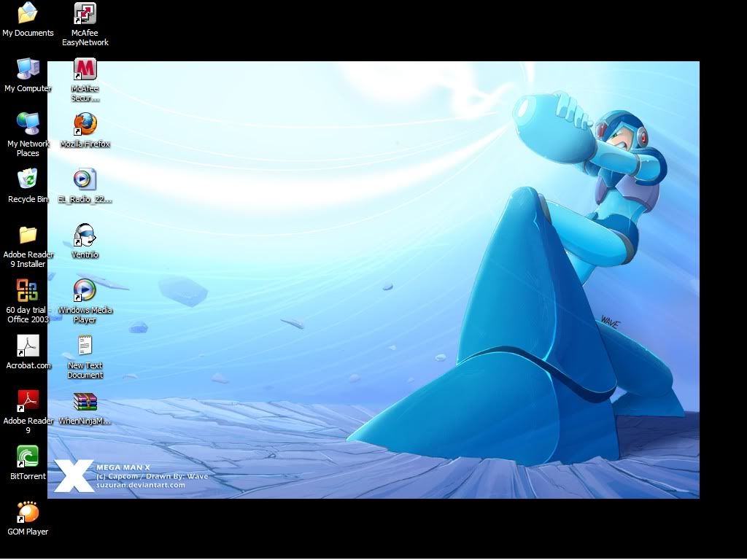Click the McAfee Security shortcut icon

85,69
